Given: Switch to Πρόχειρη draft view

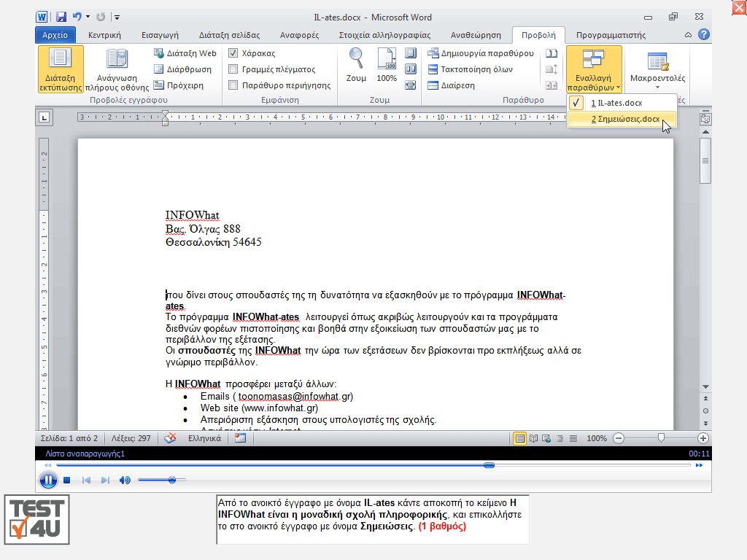Looking at the screenshot, I should click(x=179, y=85).
